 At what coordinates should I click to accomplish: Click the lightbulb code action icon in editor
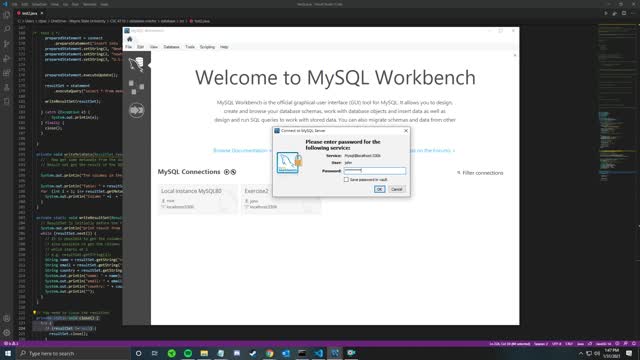(35, 313)
